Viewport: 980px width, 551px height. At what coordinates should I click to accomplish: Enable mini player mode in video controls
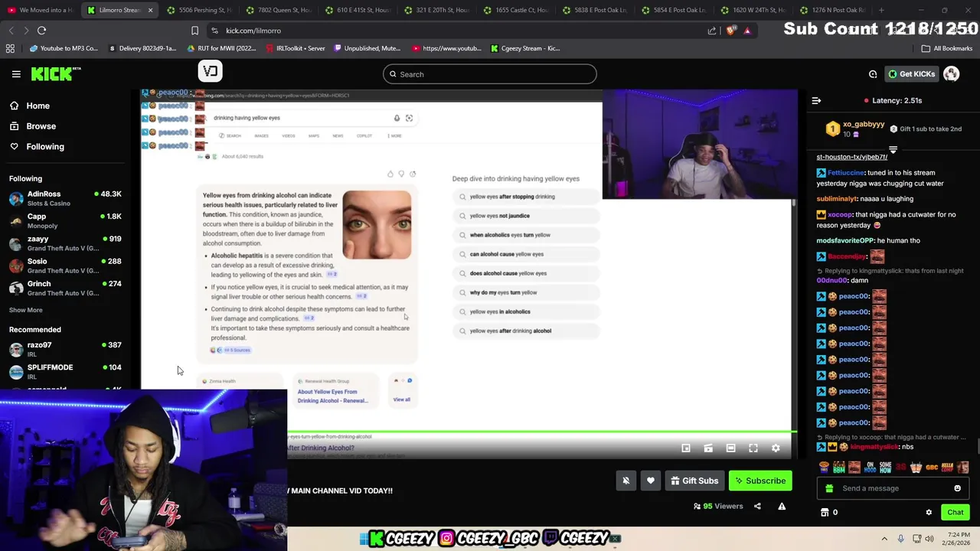(686, 448)
